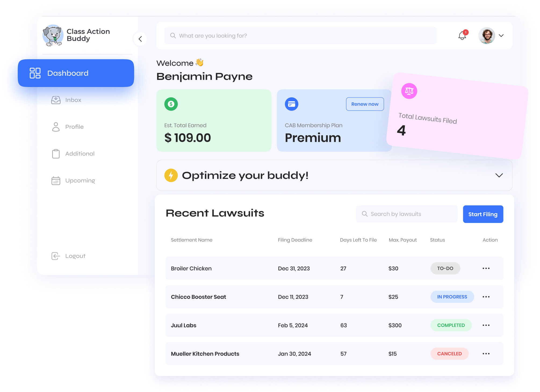
Task: Expand the Optimize your buddy section
Action: pos(499,175)
